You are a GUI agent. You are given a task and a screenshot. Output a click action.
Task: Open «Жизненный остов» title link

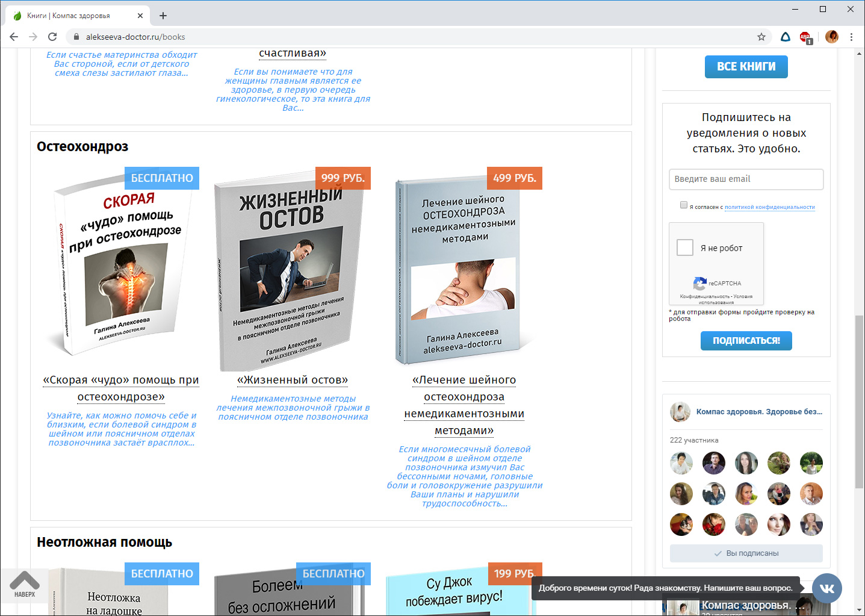point(293,380)
